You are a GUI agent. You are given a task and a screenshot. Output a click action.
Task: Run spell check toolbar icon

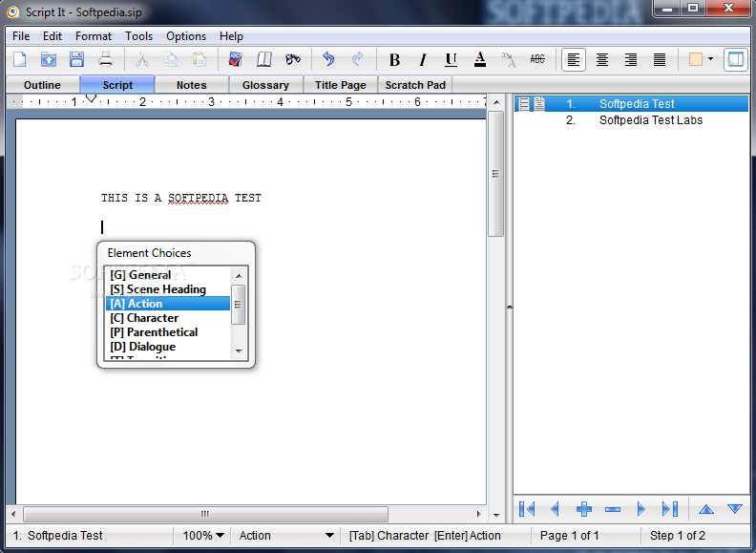(x=235, y=59)
